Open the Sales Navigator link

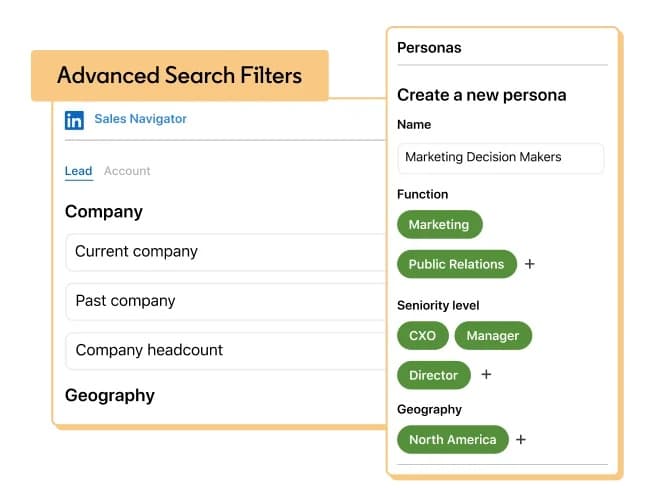coord(140,119)
